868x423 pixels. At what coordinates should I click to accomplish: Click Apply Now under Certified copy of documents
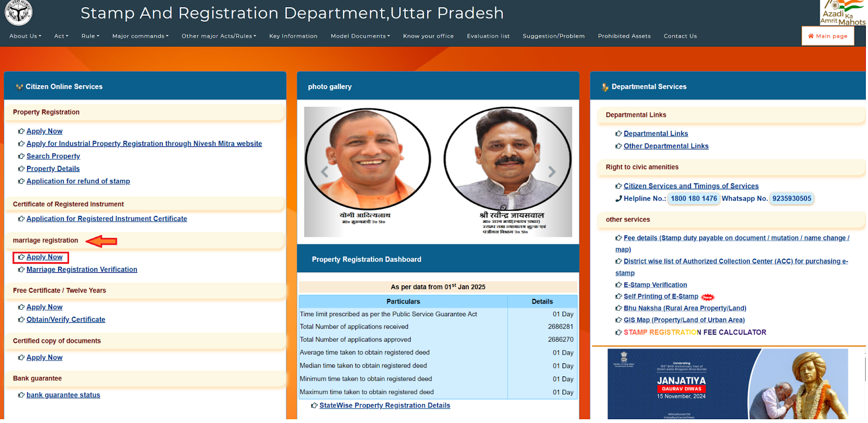[44, 357]
